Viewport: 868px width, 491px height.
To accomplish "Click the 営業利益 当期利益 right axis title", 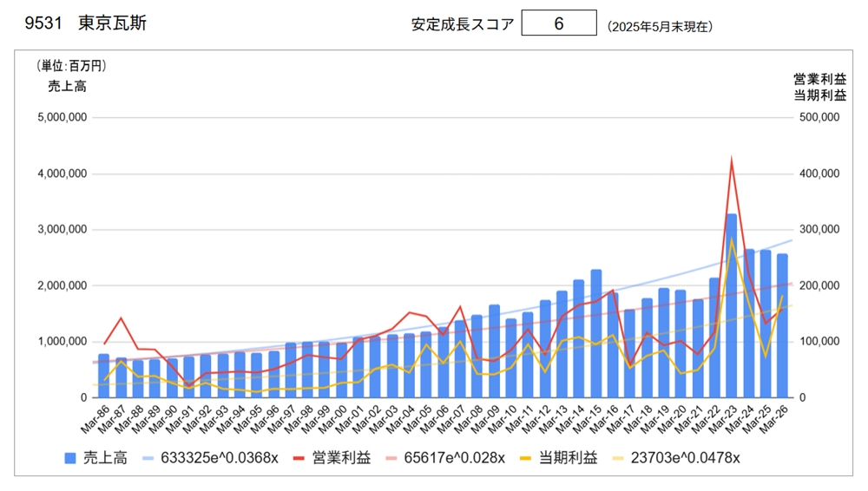I will (820, 88).
